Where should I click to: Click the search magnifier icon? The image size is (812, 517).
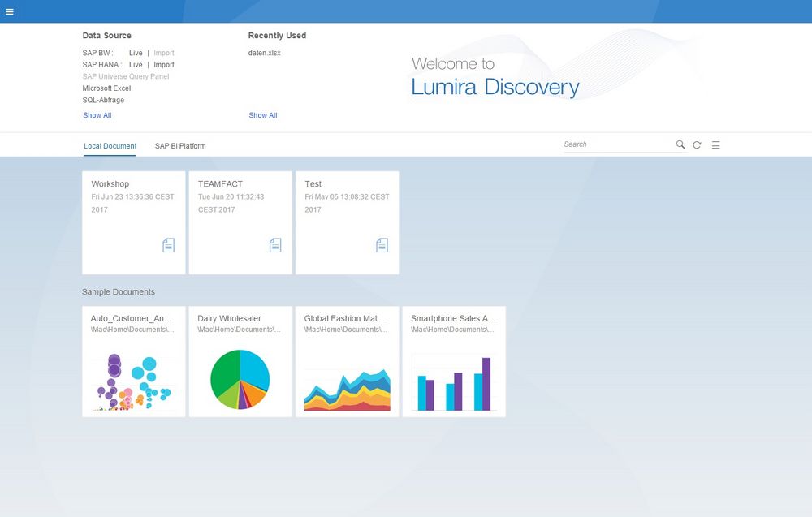tap(680, 144)
